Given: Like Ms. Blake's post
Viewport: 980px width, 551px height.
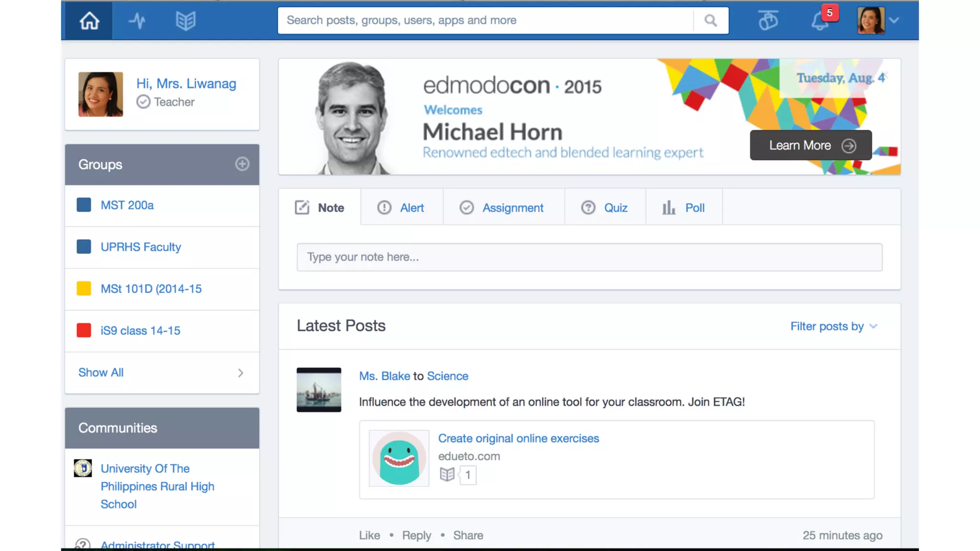Looking at the screenshot, I should [369, 535].
